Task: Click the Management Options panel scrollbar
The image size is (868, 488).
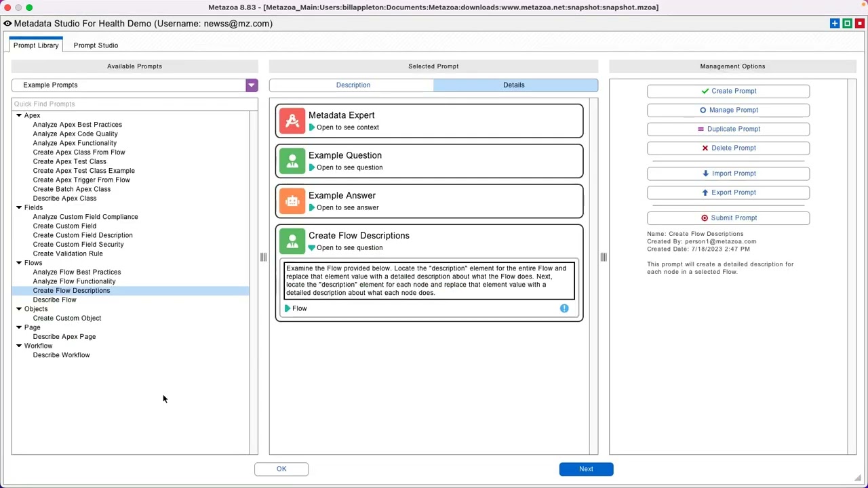Action: (852, 267)
